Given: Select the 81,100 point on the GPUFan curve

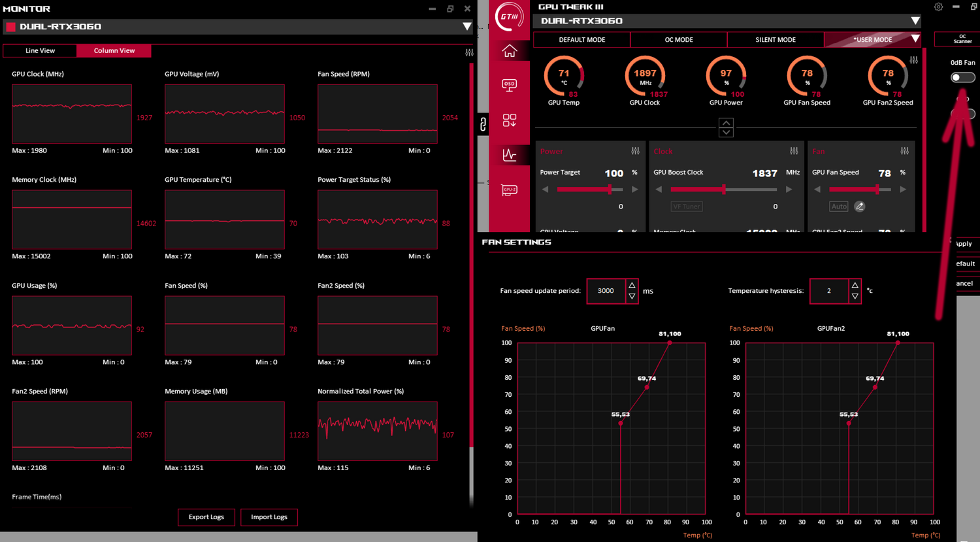Looking at the screenshot, I should [x=670, y=343].
